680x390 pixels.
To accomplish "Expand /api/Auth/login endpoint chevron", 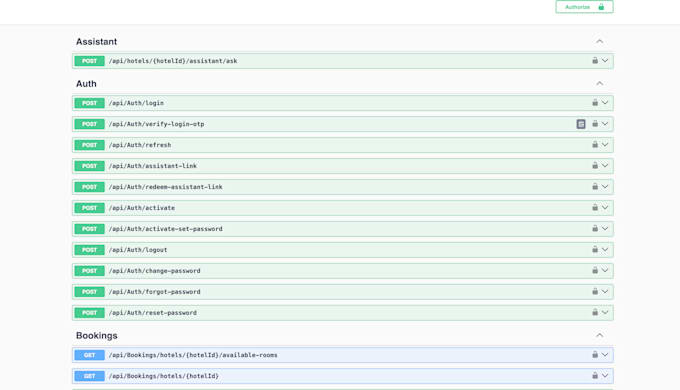I will click(x=605, y=103).
